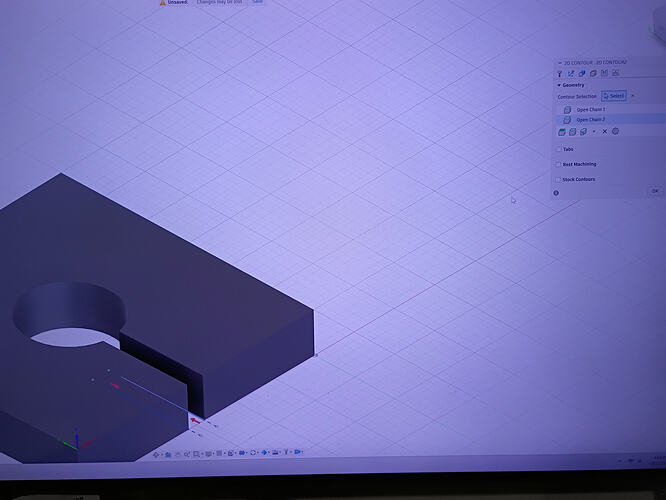Screen dimensions: 666x500
Task: Open the Geometry tab icon in dialog
Action: point(571,74)
